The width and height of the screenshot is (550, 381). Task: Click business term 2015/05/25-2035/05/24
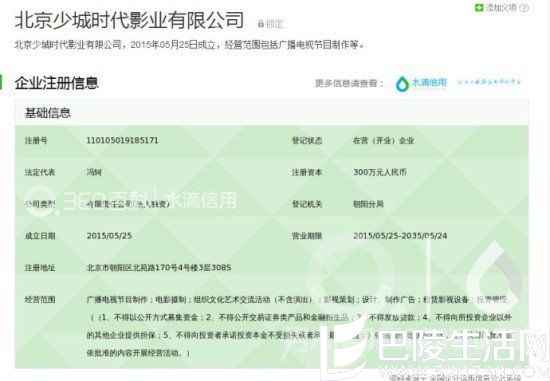[400, 235]
